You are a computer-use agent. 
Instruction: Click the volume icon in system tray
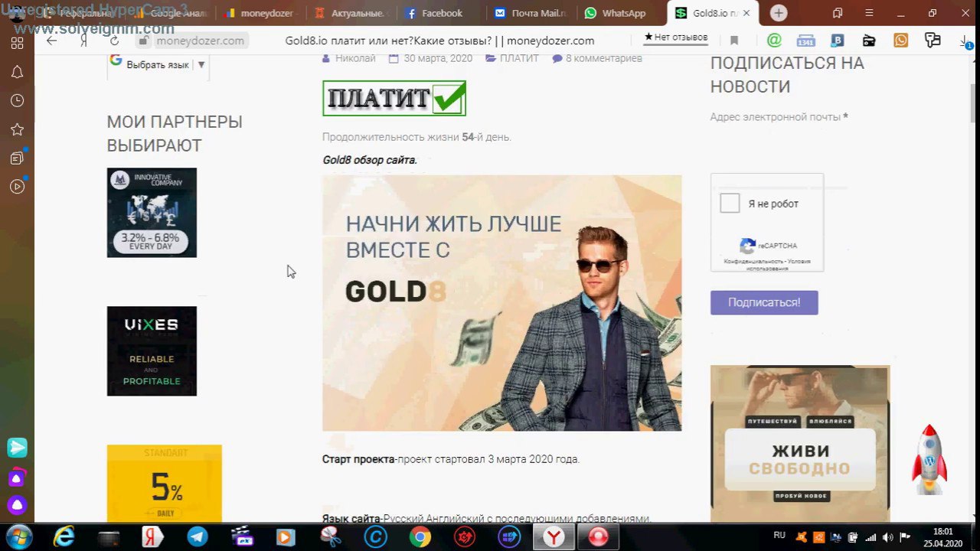click(x=888, y=537)
